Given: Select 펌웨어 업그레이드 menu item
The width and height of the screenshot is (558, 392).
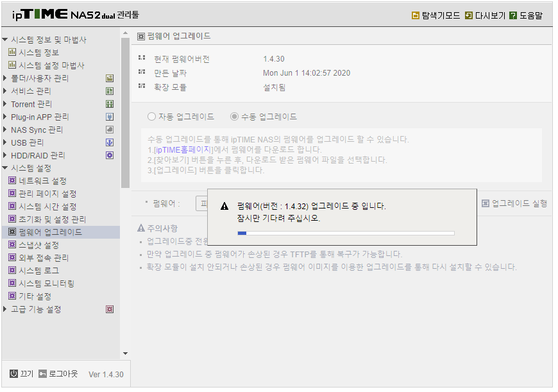Looking at the screenshot, I should coord(60,232).
